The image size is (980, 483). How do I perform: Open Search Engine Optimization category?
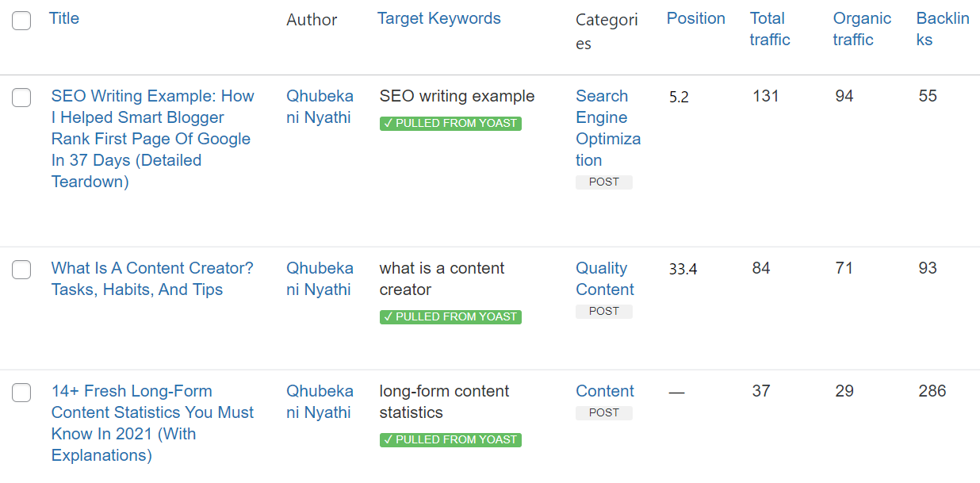607,128
